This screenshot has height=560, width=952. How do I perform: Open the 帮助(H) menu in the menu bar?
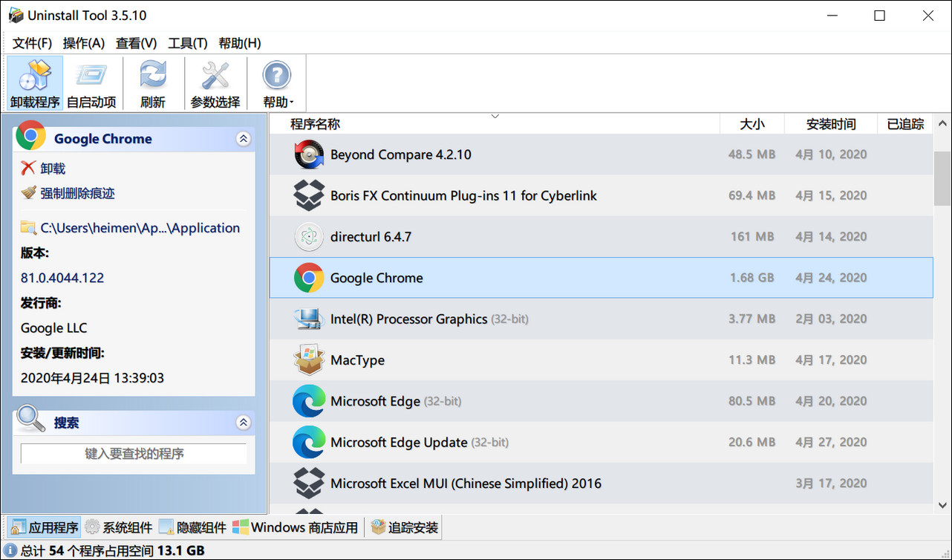[239, 43]
